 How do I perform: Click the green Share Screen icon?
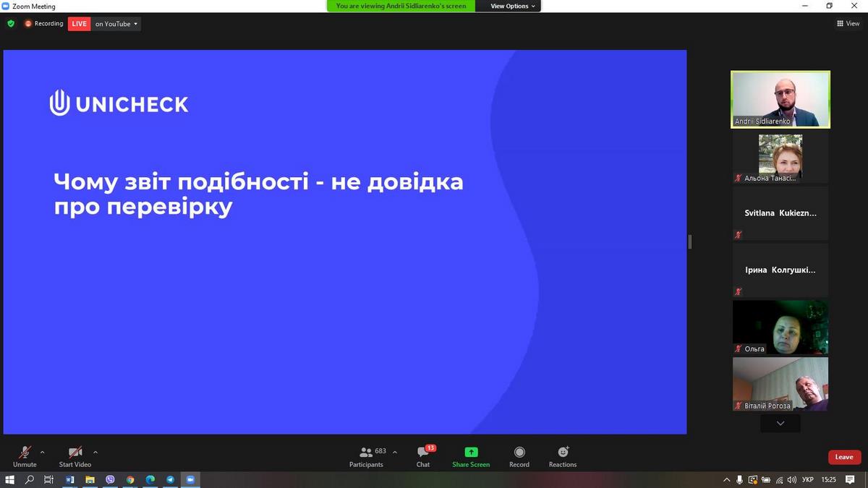pyautogui.click(x=471, y=453)
